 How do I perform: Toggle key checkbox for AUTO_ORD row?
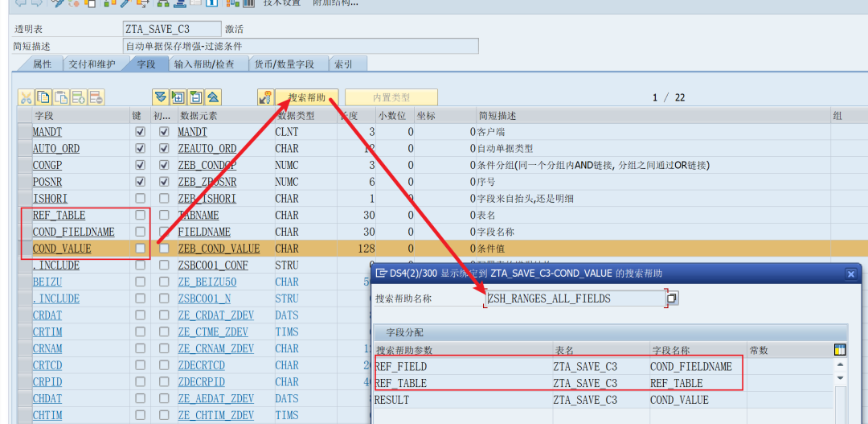tap(141, 149)
